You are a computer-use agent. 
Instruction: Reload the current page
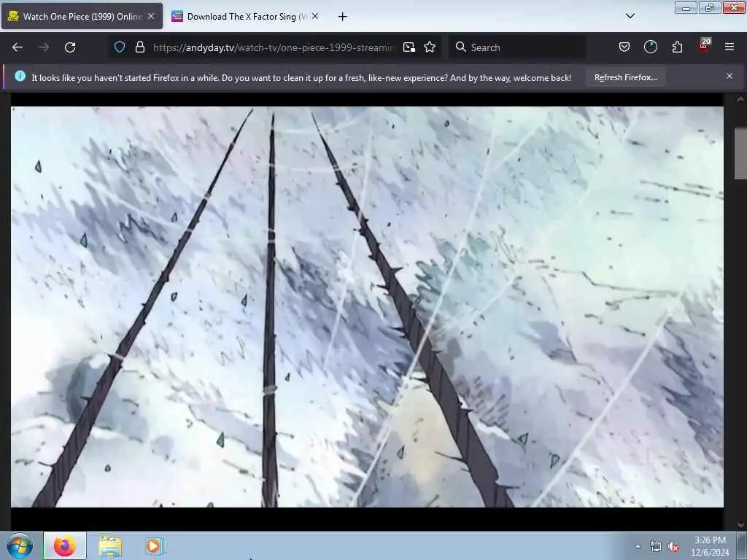[70, 47]
